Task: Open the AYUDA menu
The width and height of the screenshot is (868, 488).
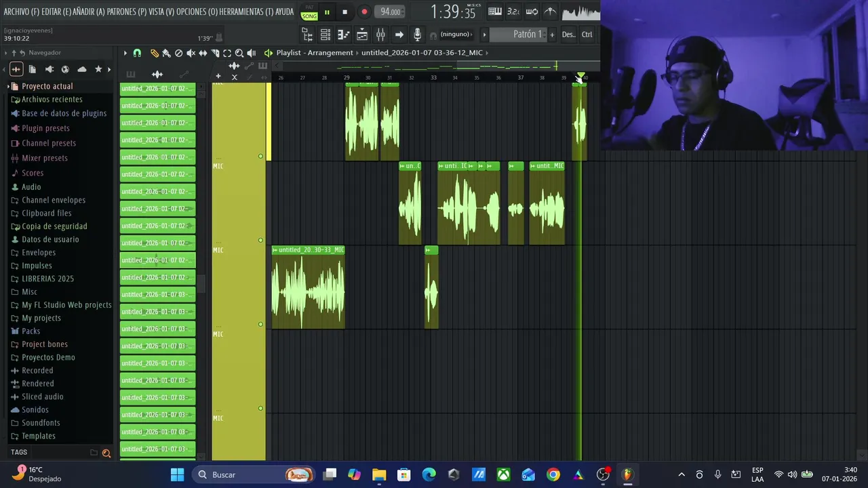Action: coord(285,12)
